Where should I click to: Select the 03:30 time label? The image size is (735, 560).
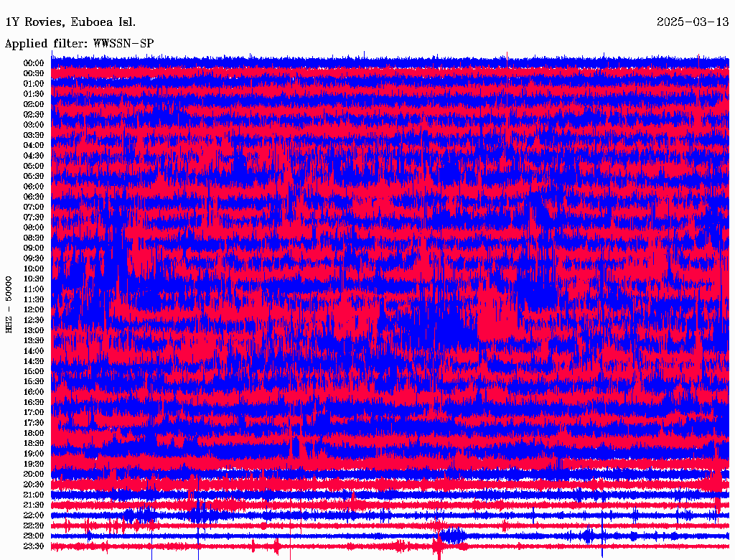coord(34,135)
